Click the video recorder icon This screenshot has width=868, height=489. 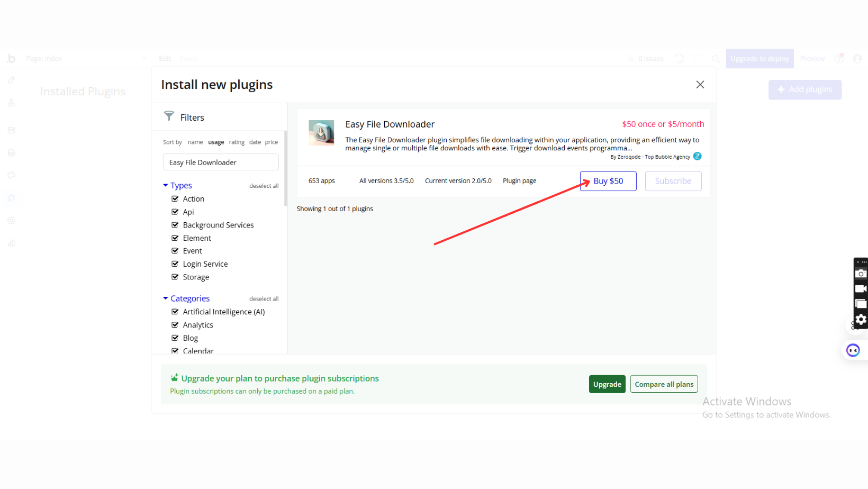861,289
